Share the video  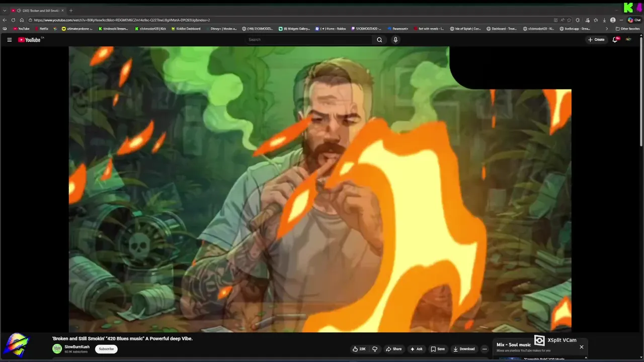pos(394,349)
